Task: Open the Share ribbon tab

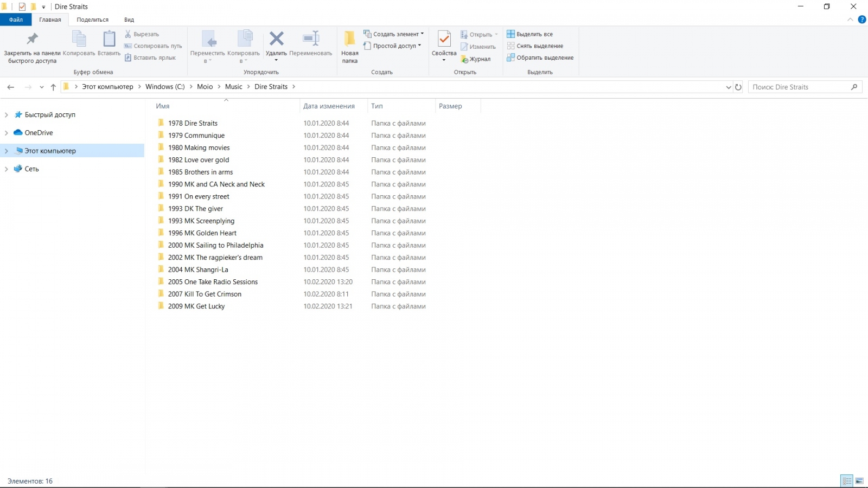Action: [x=92, y=20]
